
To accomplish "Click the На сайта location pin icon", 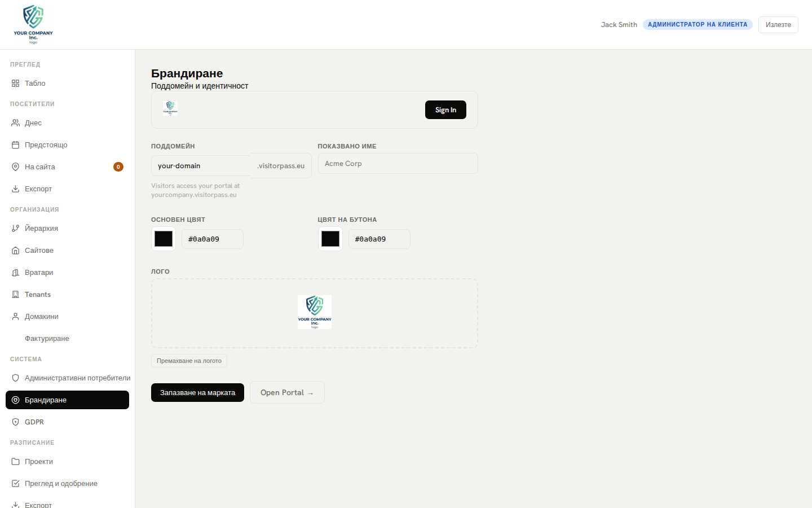I will (x=15, y=167).
